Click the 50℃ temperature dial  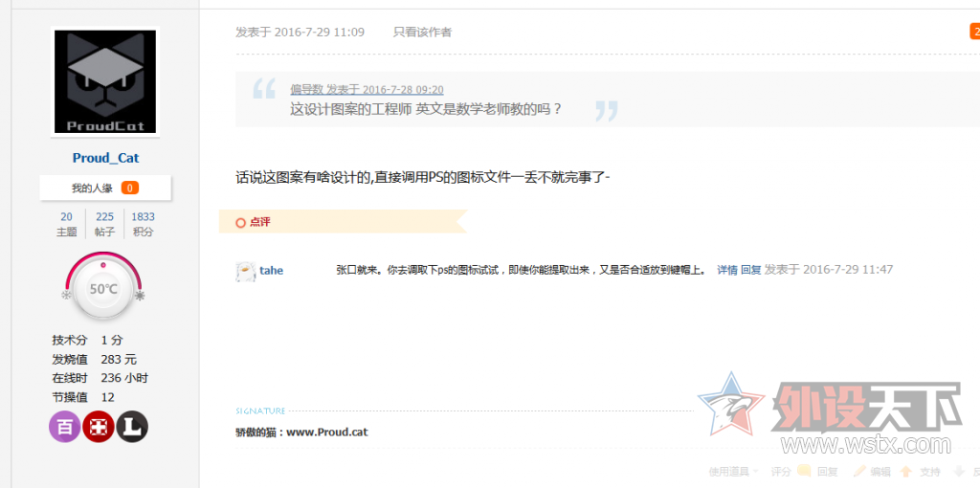(x=103, y=288)
